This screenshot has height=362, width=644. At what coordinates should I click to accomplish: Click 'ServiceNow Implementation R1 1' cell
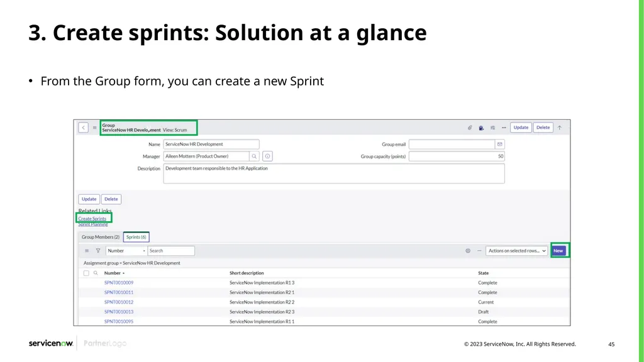[x=262, y=321]
